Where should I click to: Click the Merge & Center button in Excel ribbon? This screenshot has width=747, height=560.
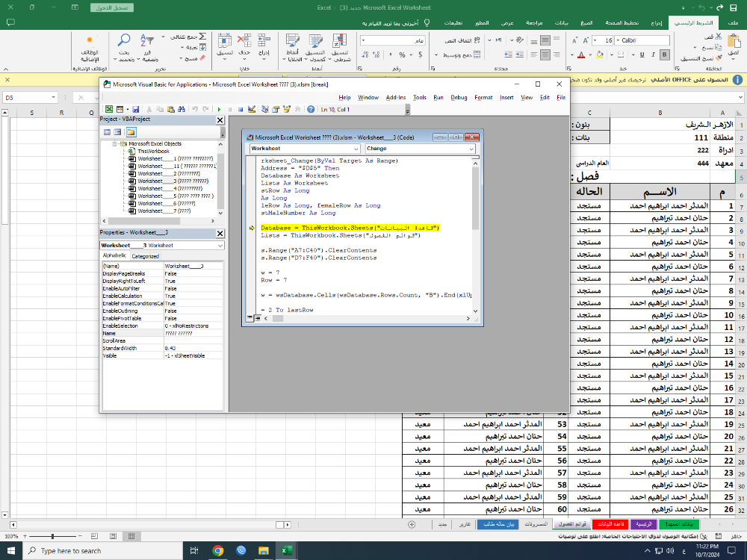tap(462, 55)
